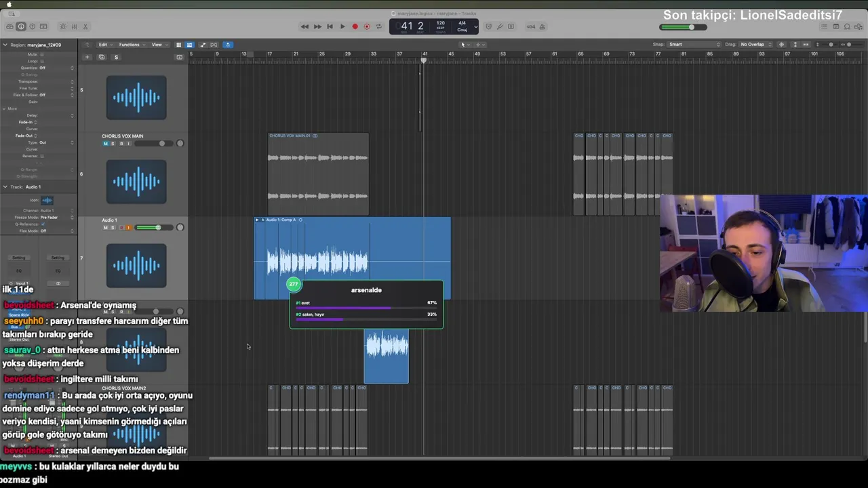The width and height of the screenshot is (868, 488).
Task: Click the Fast Forward transport button
Action: [317, 26]
